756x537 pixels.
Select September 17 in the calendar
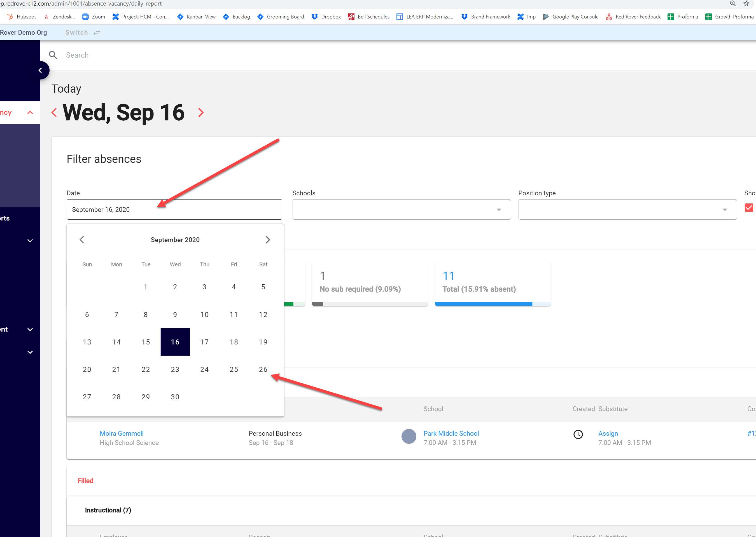point(204,342)
